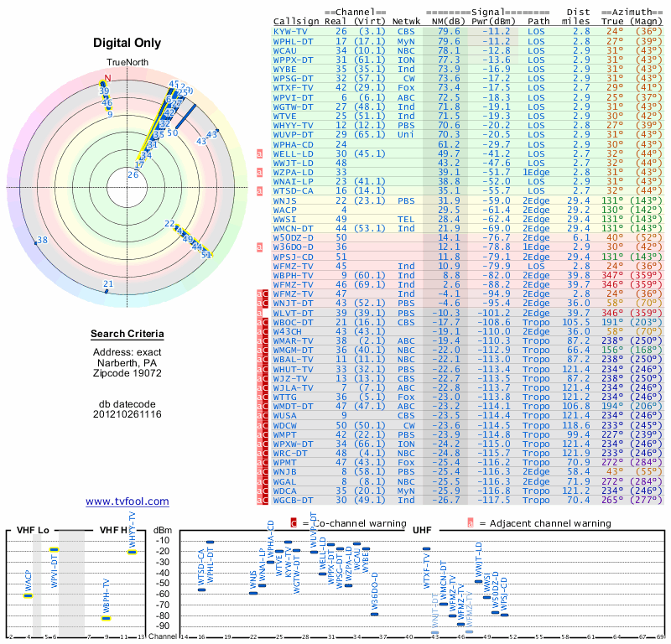The height and width of the screenshot is (644, 671).
Task: Select the WPVI-DT callsign in the table
Action: (x=293, y=97)
